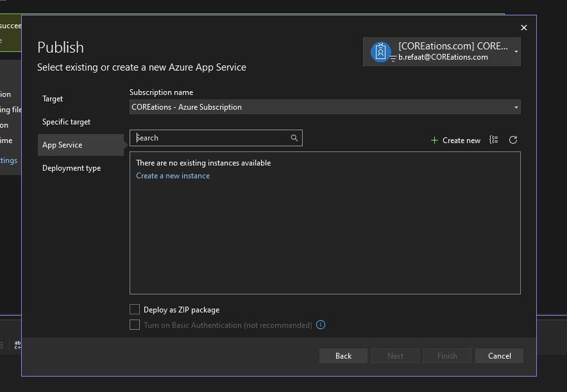The width and height of the screenshot is (567, 392).
Task: Check Turn on Basic Authentication option
Action: [x=135, y=325]
